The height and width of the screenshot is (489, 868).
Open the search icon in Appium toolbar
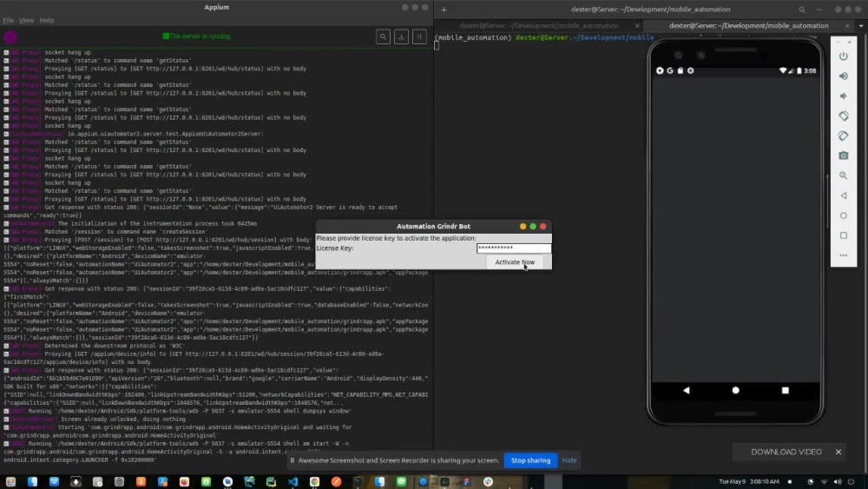tap(383, 36)
